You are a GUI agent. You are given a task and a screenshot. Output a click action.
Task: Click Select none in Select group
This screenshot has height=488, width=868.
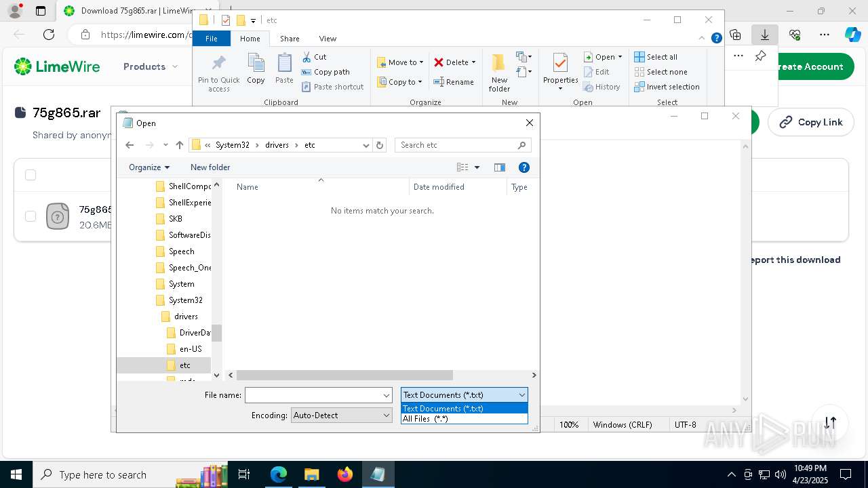660,72
